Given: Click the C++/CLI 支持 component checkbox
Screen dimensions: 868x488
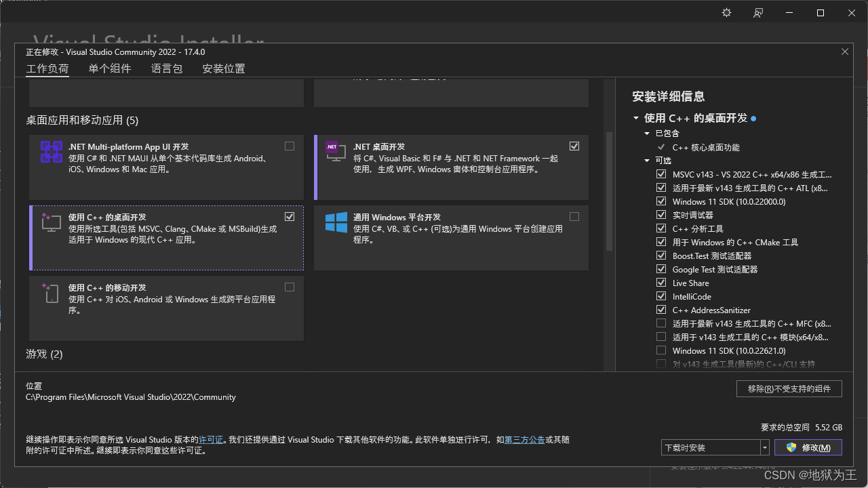Looking at the screenshot, I should 661,364.
